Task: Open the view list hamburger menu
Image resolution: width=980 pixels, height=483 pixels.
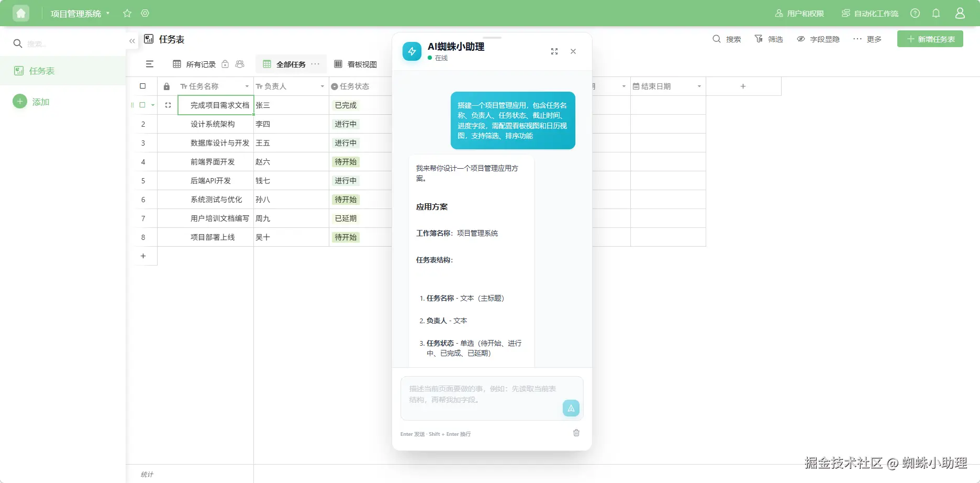Action: coord(150,64)
